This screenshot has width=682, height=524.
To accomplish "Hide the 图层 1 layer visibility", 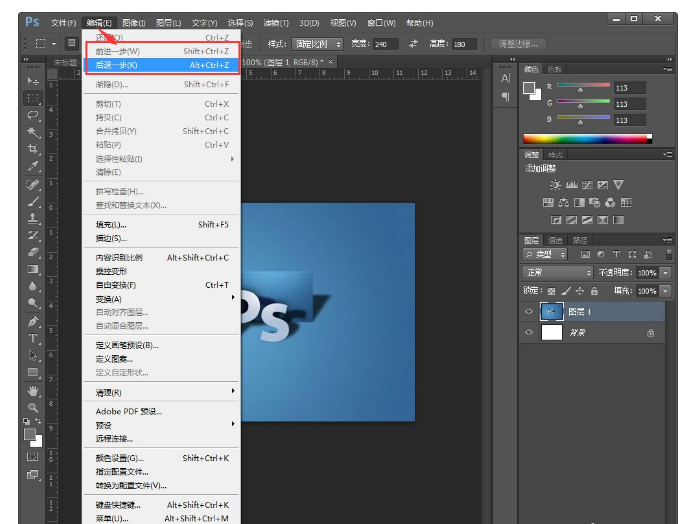I will point(529,312).
